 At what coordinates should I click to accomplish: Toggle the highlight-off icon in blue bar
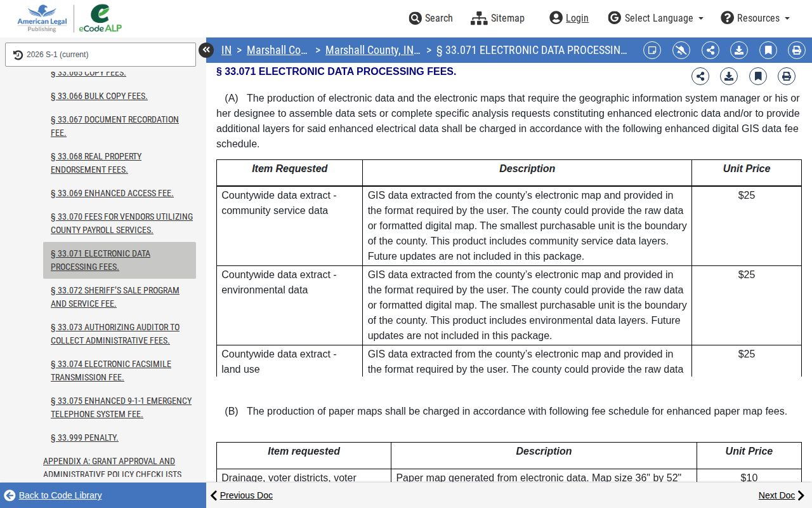(x=681, y=50)
